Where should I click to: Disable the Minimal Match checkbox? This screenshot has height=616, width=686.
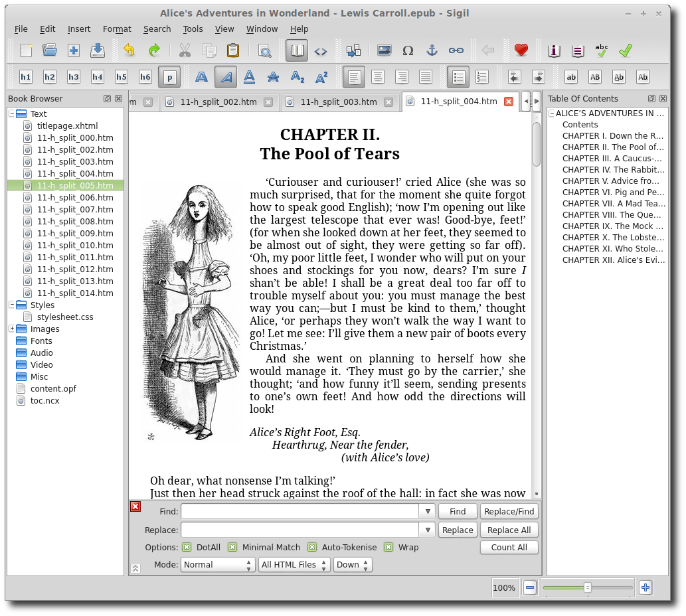tap(232, 548)
